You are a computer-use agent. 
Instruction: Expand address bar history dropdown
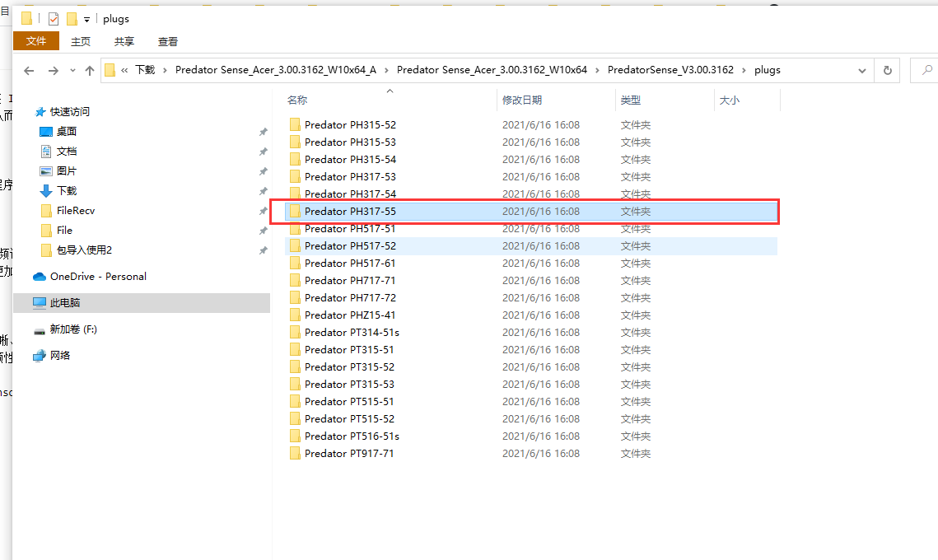[x=862, y=71]
